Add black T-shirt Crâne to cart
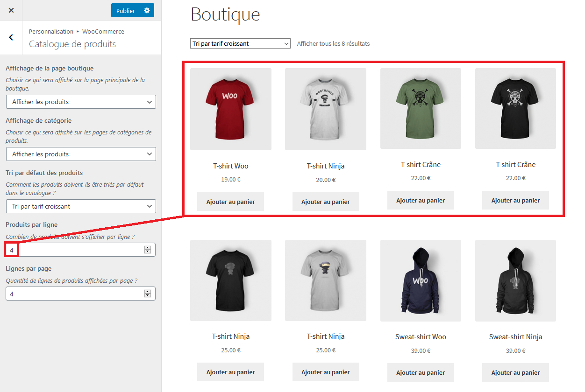 coord(515,200)
